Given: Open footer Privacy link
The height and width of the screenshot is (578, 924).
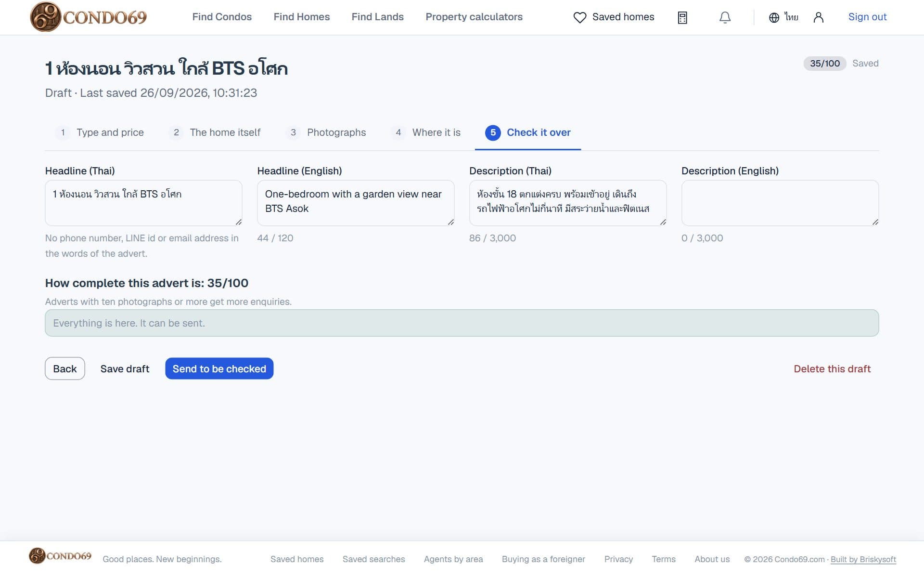Looking at the screenshot, I should 618,559.
